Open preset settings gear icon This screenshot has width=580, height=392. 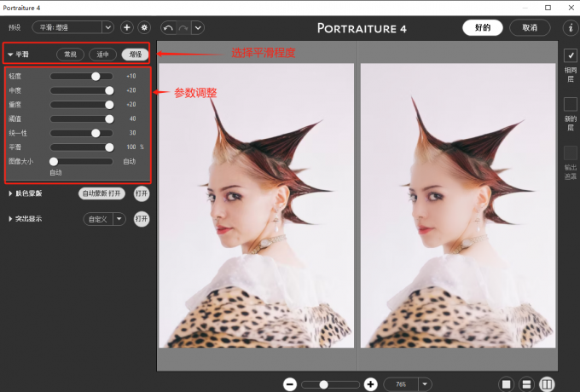coord(144,28)
